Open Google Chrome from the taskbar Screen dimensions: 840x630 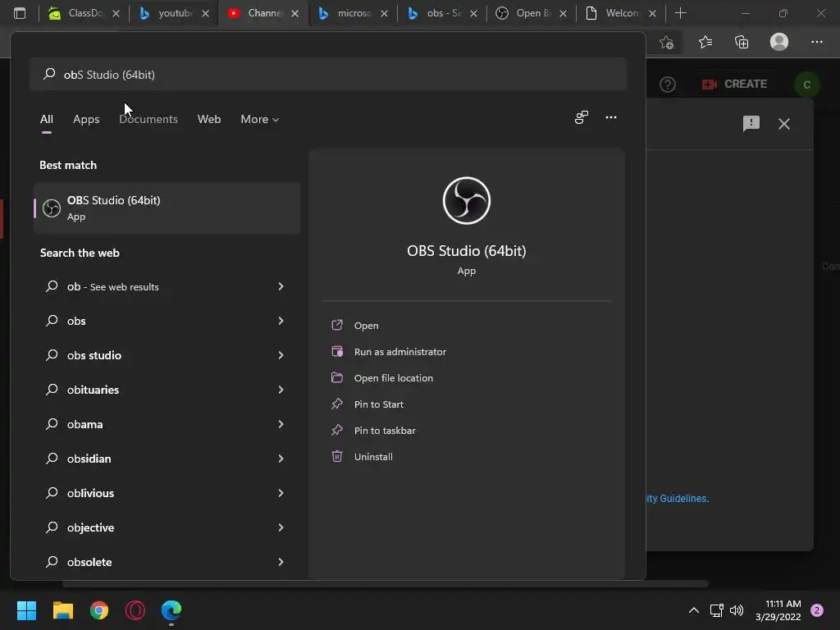click(99, 610)
